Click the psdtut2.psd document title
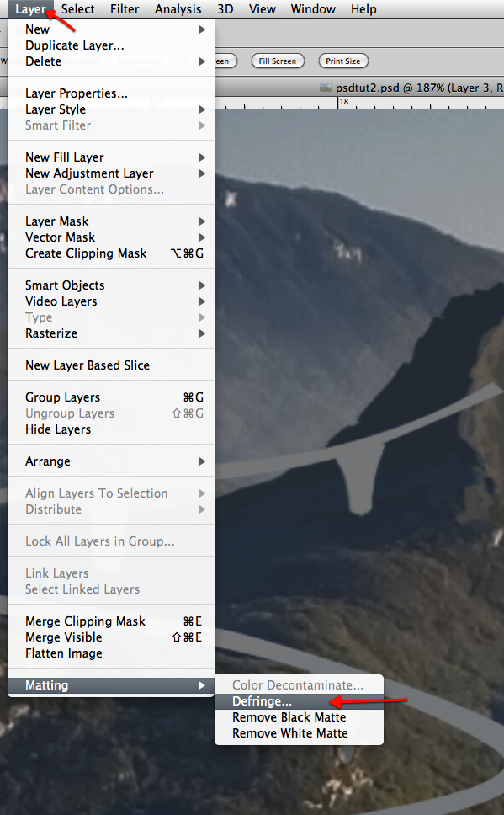This screenshot has height=815, width=504. coord(419,88)
